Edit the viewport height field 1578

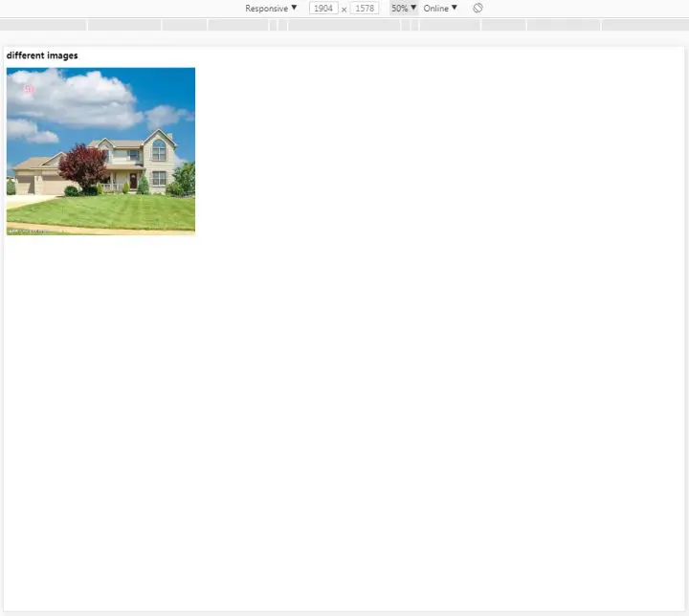pos(365,9)
